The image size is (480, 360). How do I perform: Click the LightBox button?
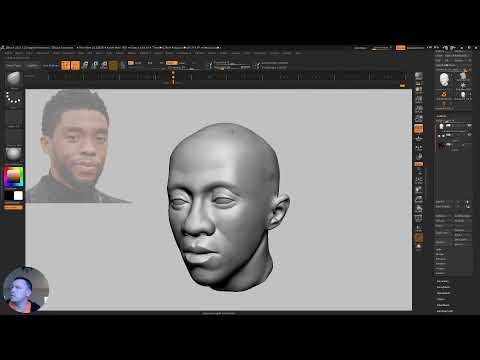pyautogui.click(x=33, y=66)
